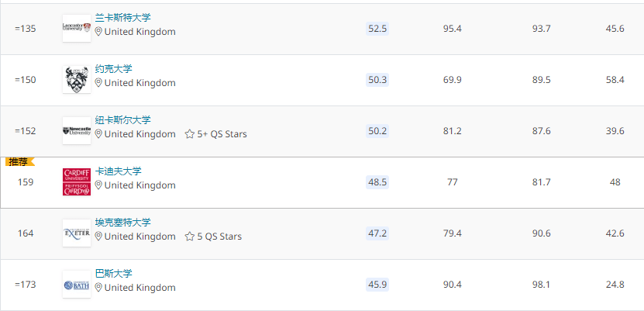This screenshot has width=644, height=311.
Task: Click the 48.5 overall score for Cardiff
Action: coord(377,182)
